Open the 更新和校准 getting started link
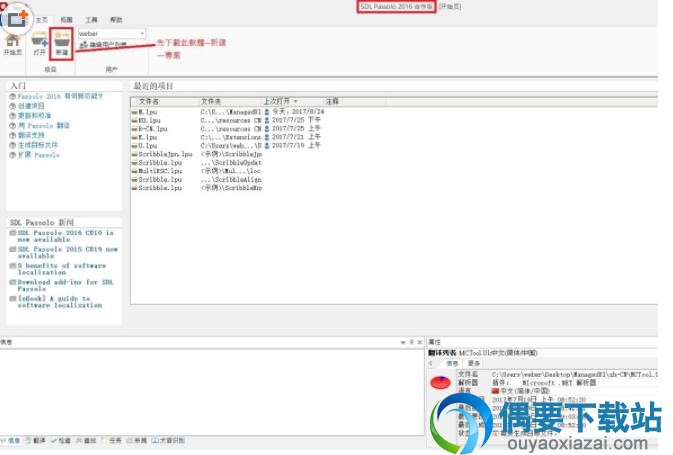 coord(34,115)
